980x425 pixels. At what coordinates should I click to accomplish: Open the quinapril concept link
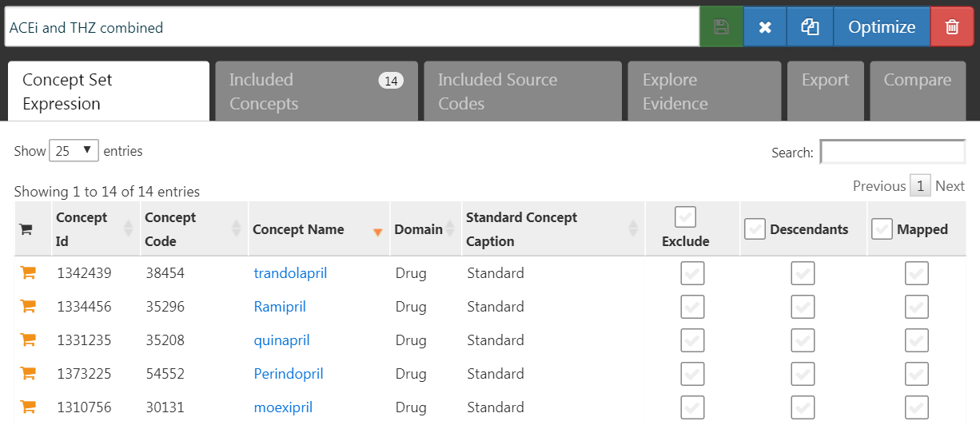point(281,340)
